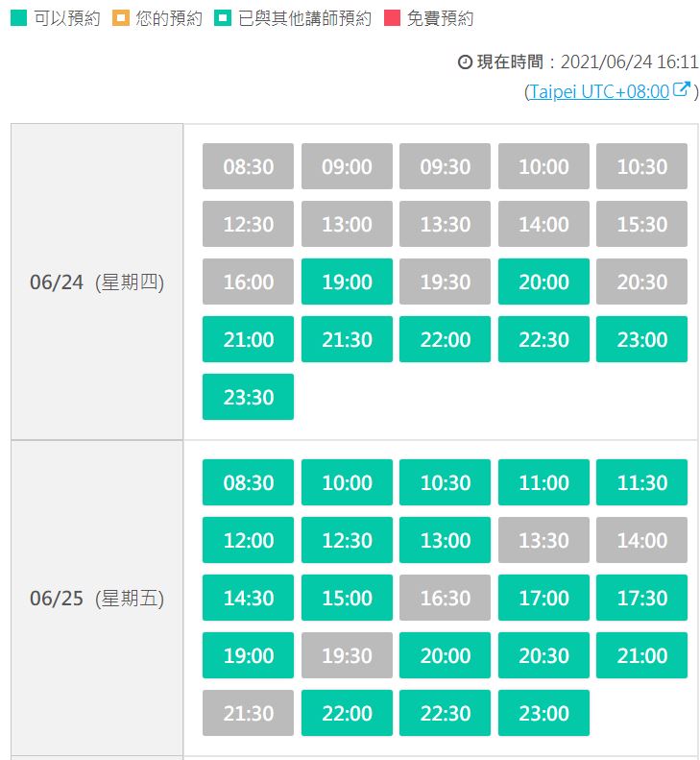Click the unavailable 08:30 slot on 06/24
Screen dimensions: 700x760
coord(248,166)
